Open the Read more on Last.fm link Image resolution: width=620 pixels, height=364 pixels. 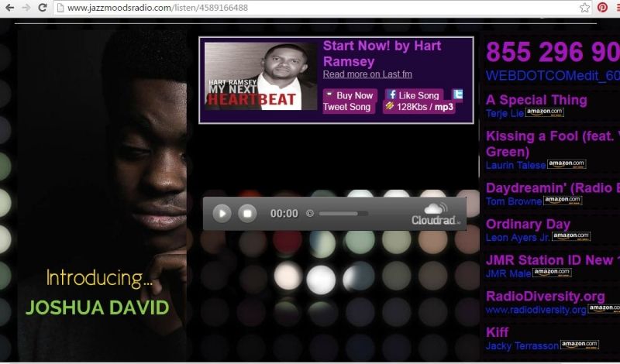tap(367, 74)
